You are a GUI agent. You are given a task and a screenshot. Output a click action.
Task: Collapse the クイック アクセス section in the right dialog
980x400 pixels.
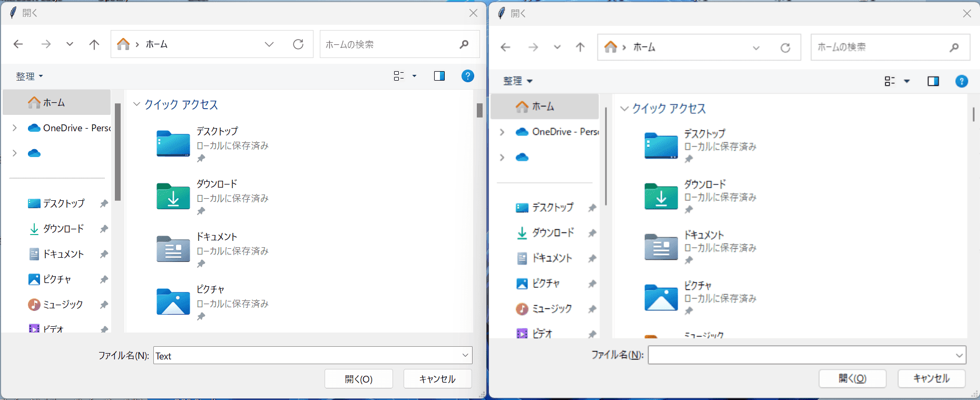coord(624,109)
